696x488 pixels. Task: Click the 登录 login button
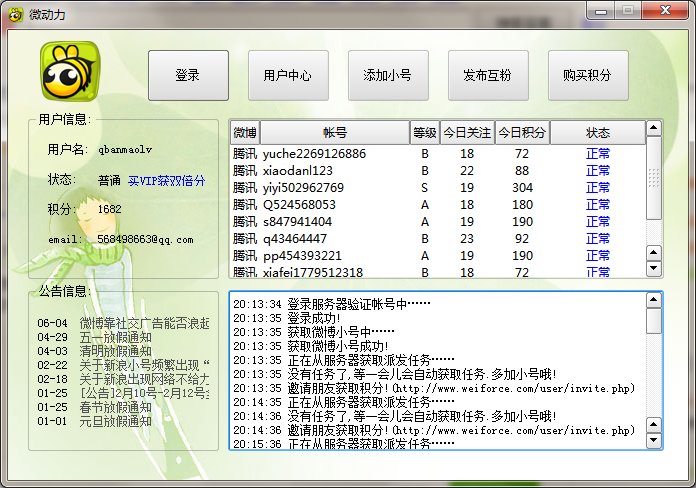coord(188,75)
